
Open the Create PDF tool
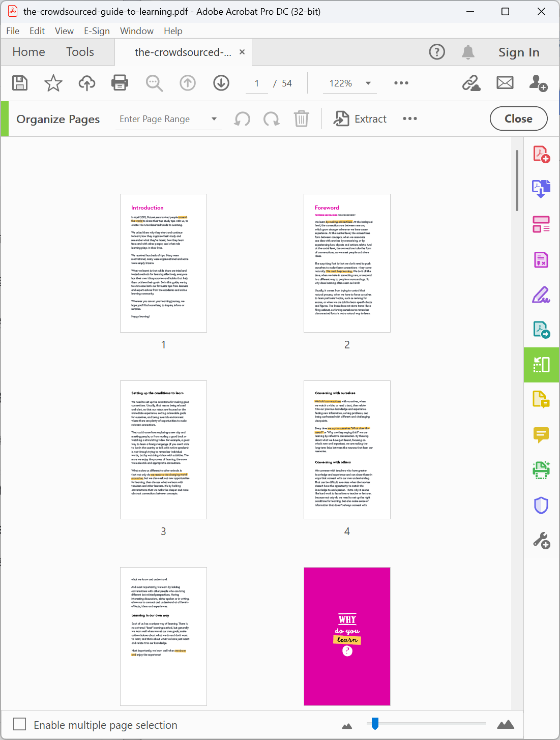tap(541, 154)
